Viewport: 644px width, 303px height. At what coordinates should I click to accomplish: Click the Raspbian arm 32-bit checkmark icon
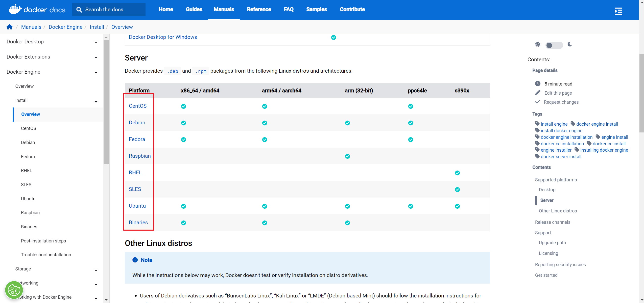tap(347, 156)
